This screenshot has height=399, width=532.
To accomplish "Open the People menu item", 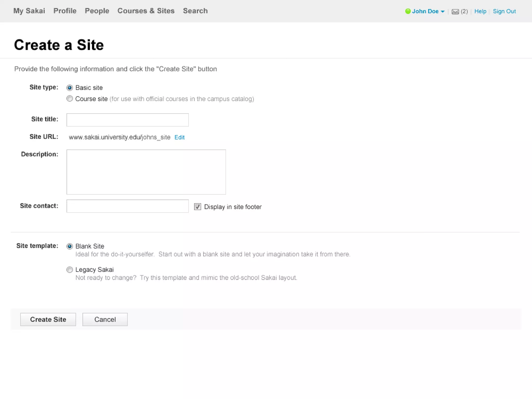I will tap(97, 11).
